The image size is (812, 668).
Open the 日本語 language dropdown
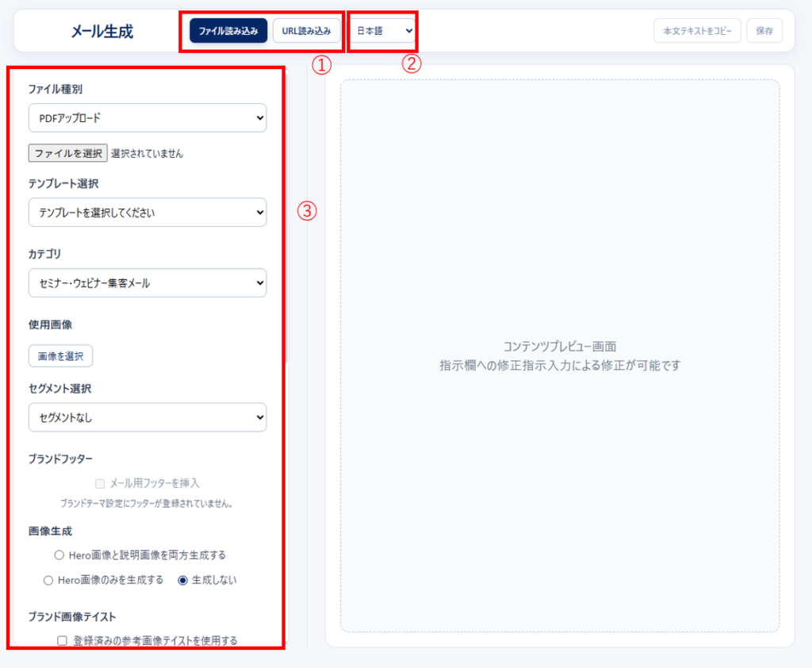click(384, 31)
